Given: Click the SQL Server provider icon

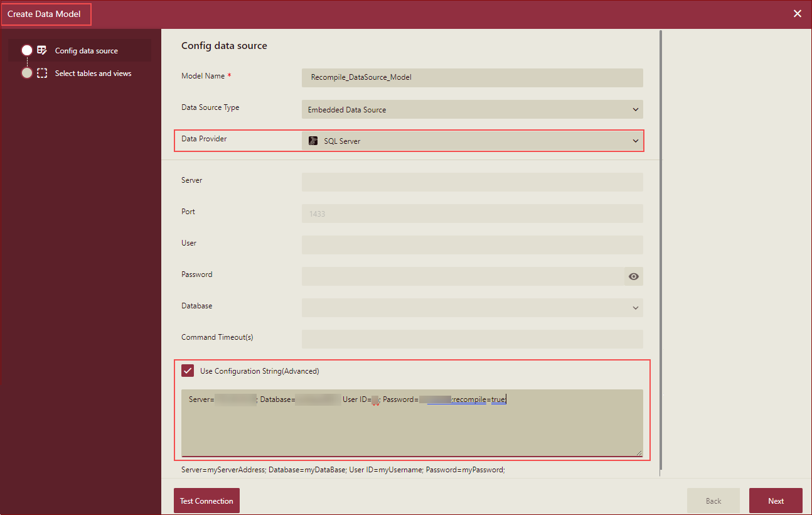Looking at the screenshot, I should (x=313, y=141).
